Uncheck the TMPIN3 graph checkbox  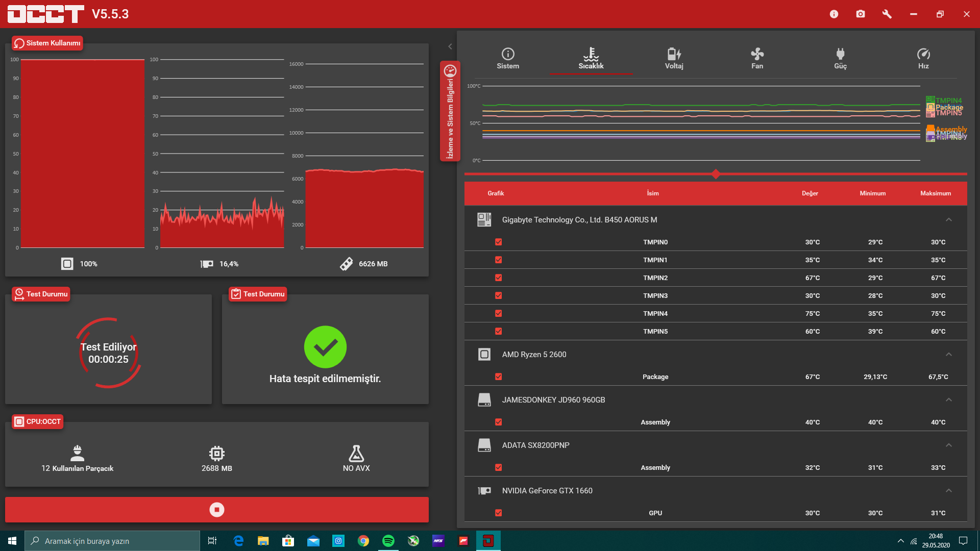tap(499, 296)
